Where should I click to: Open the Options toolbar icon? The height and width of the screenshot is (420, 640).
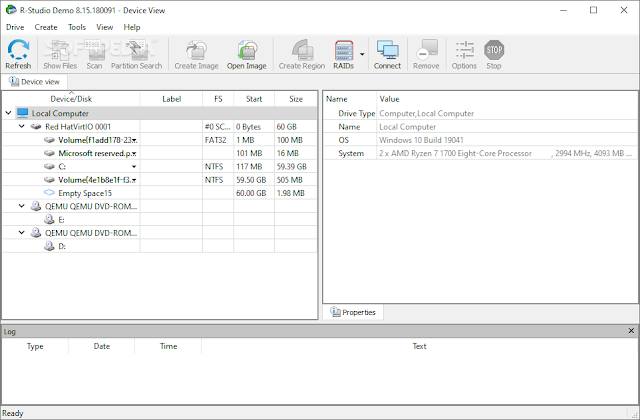[464, 54]
